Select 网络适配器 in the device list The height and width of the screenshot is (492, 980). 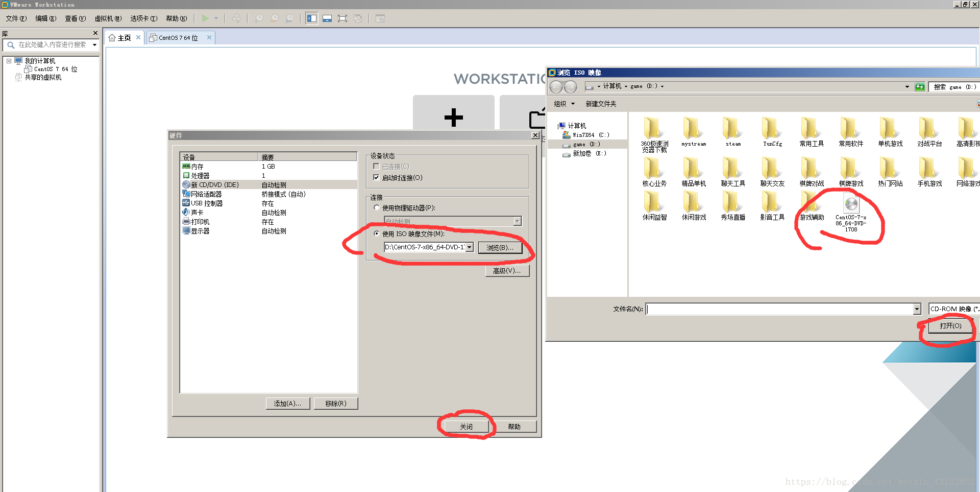268,194
